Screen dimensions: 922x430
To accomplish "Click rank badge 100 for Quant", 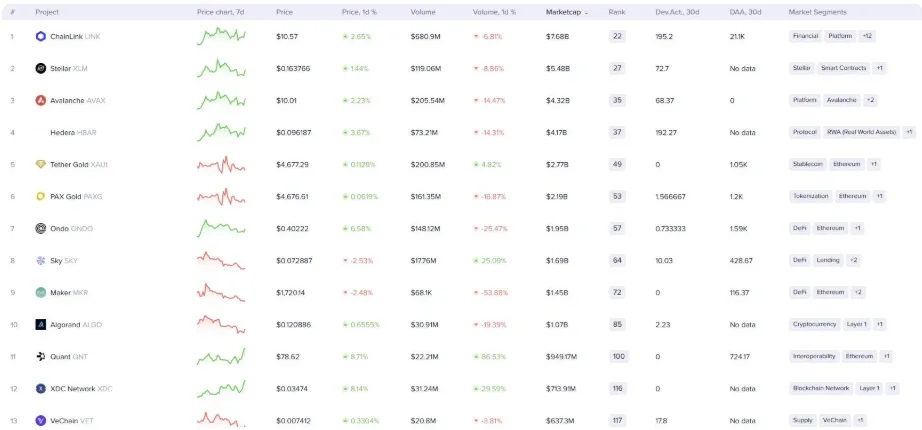I will coord(619,356).
